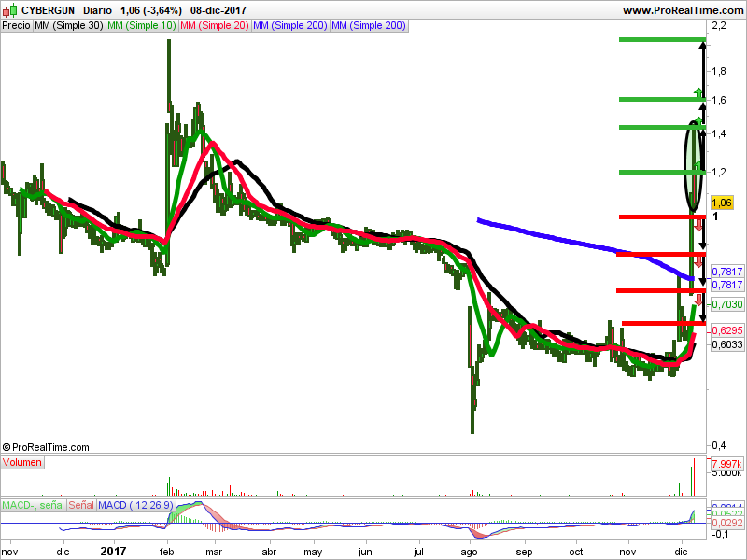Click the yellow 1,06 current price tag
747x560 pixels.
point(721,203)
